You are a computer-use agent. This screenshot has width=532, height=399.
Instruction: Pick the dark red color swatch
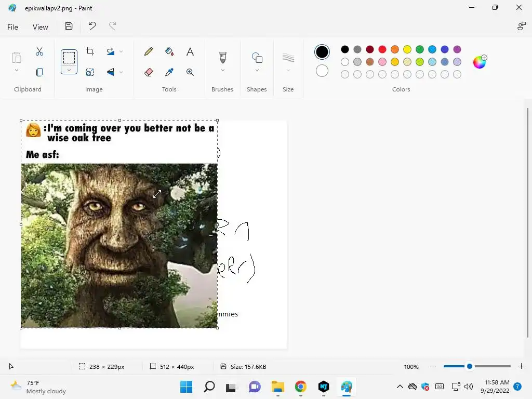[x=370, y=49]
